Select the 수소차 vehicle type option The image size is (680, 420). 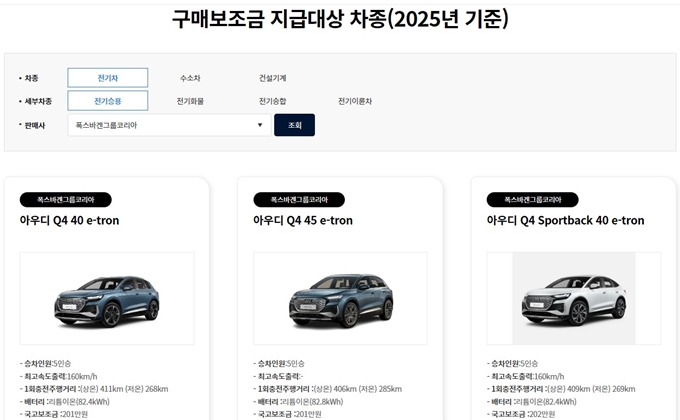(x=190, y=78)
